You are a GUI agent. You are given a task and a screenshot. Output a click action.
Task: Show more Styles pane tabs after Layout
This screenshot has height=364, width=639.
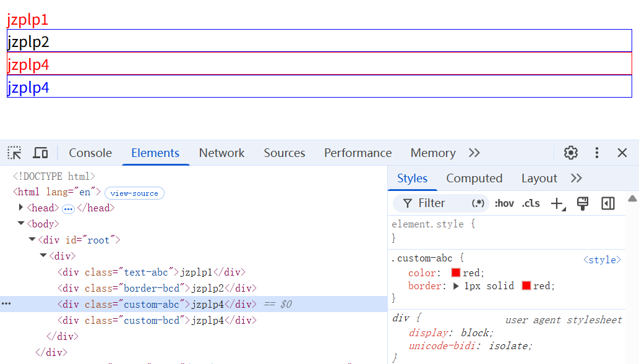(577, 179)
